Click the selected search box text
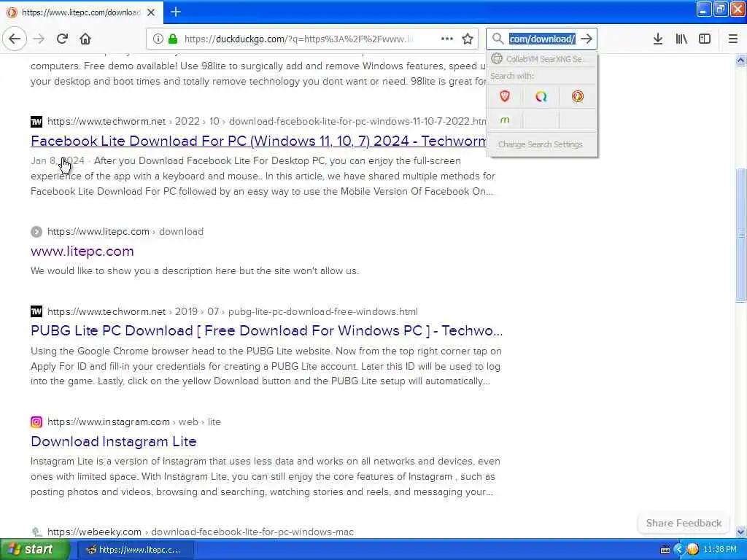The height and width of the screenshot is (560, 747). [x=542, y=39]
